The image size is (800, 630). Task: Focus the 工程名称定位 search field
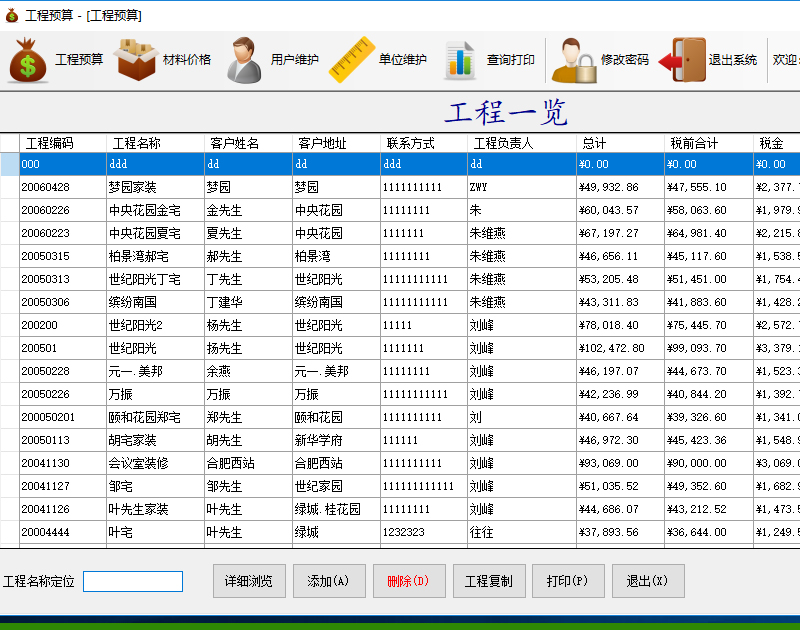coord(132,581)
